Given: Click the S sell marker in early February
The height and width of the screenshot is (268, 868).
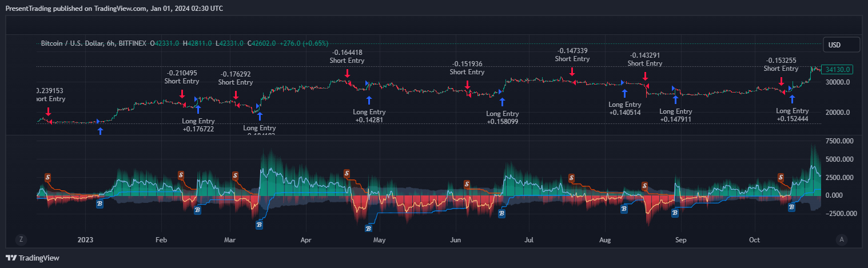Looking at the screenshot, I should [x=181, y=175].
